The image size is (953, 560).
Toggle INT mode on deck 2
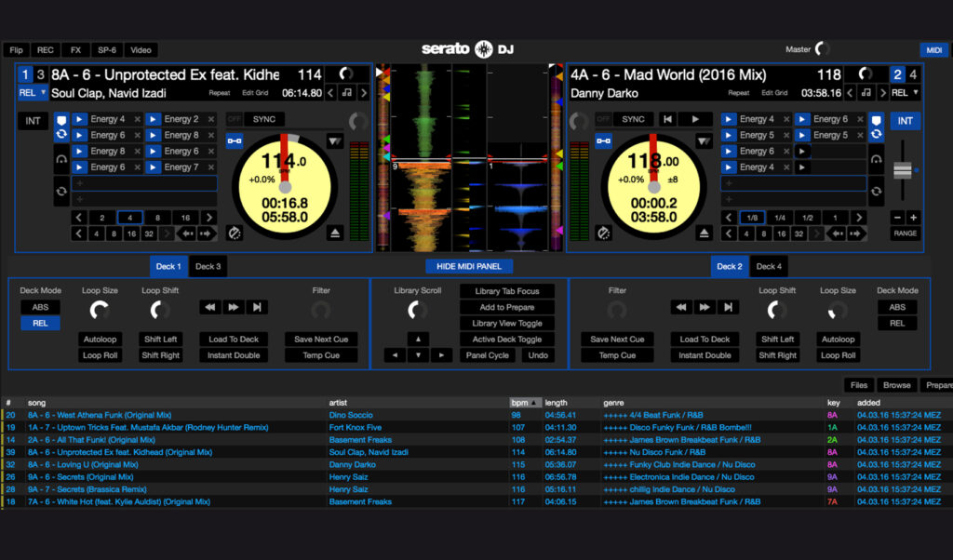coord(905,121)
